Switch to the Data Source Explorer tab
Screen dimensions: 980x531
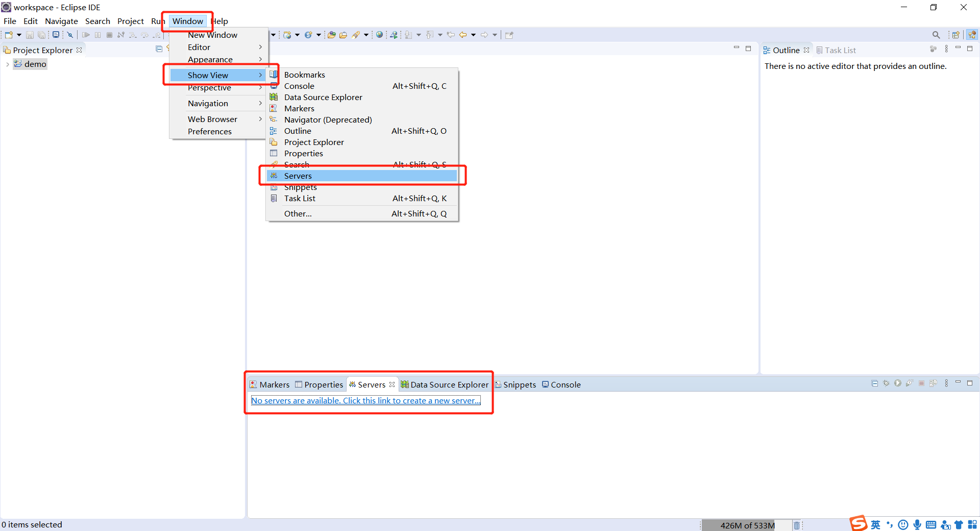tap(444, 384)
